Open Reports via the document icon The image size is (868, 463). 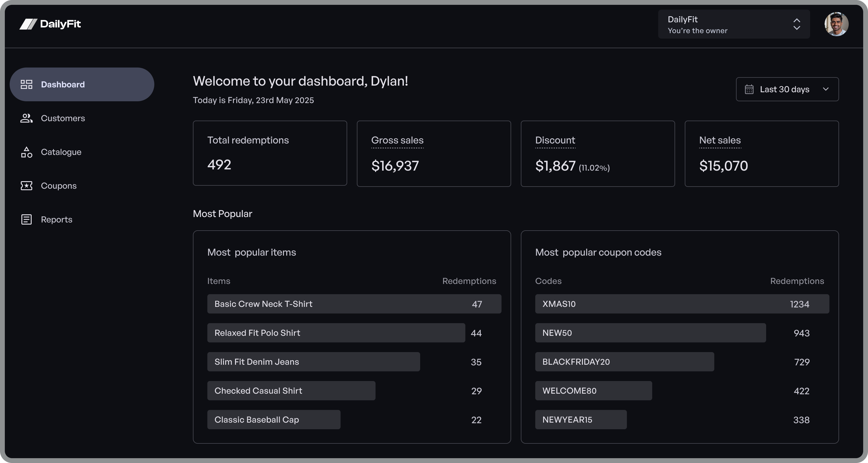click(27, 219)
